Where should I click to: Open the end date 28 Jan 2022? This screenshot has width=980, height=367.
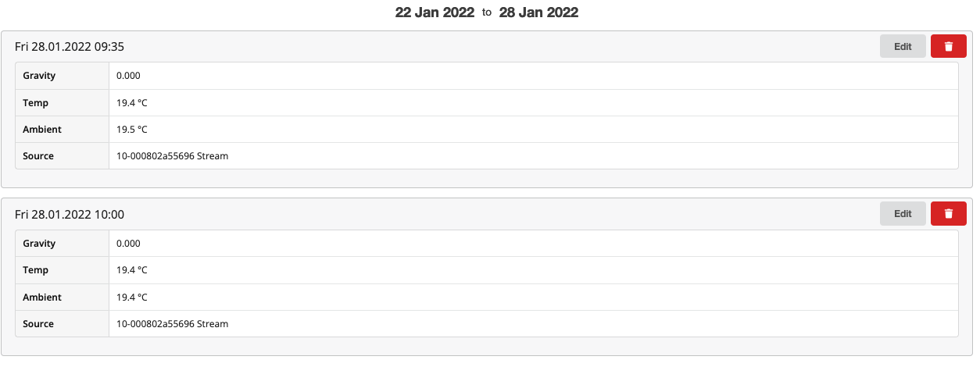click(538, 12)
